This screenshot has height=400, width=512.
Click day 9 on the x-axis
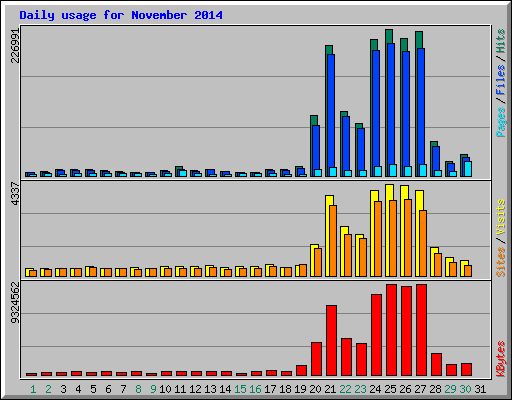coord(153,389)
